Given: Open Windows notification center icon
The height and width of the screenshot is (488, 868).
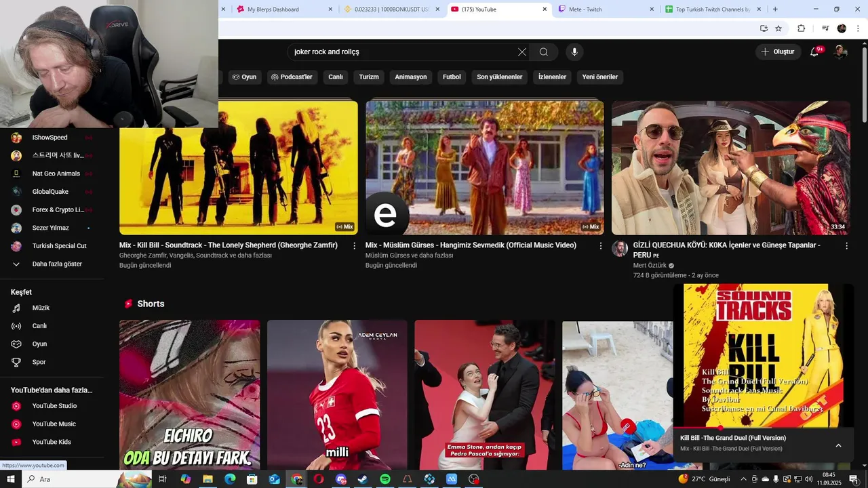Looking at the screenshot, I should (x=853, y=479).
